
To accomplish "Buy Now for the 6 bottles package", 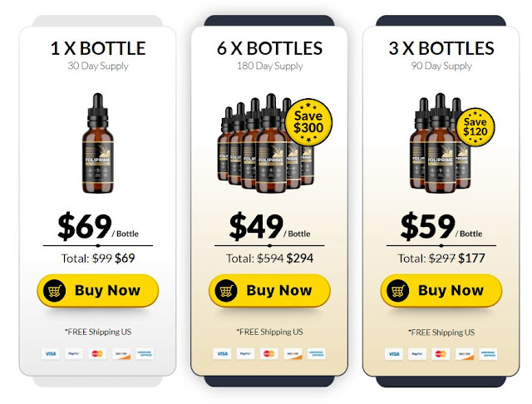I will [x=269, y=291].
